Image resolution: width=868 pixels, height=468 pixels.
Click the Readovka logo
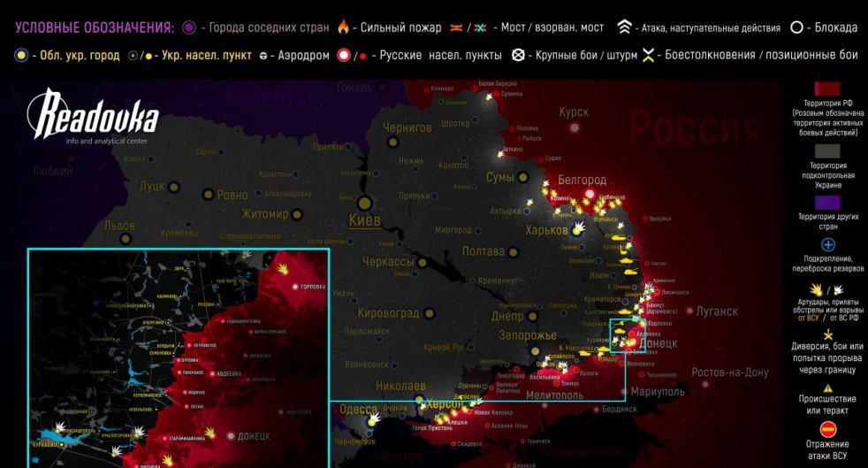pyautogui.click(x=93, y=119)
